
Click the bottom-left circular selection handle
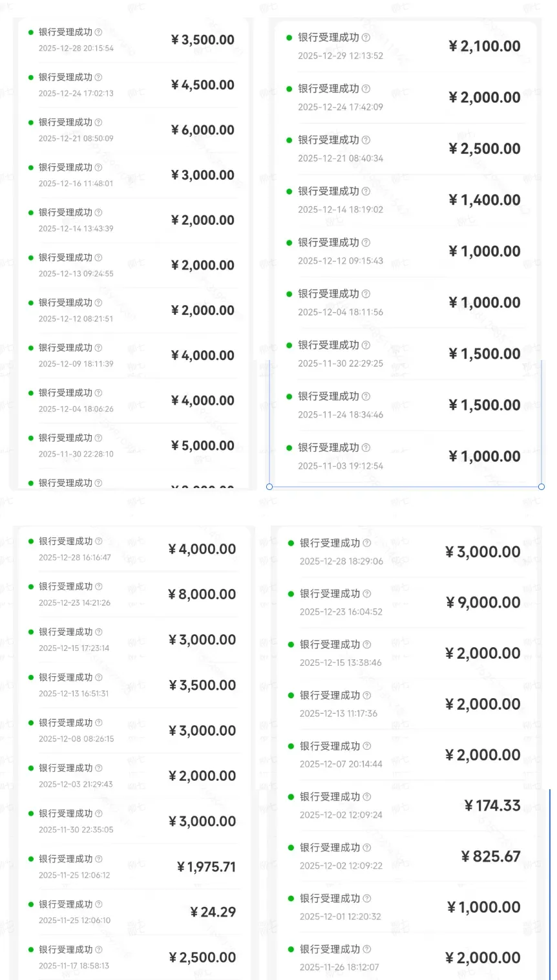click(269, 487)
